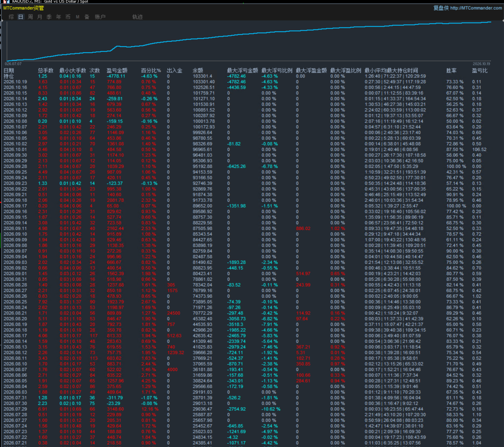This screenshot has width=504, height=447.
Task: Click the 胜率 column header
Action: (x=451, y=70)
